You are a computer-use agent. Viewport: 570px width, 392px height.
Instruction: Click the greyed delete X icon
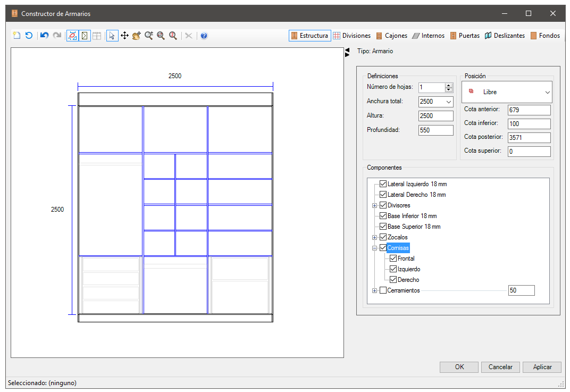click(188, 35)
